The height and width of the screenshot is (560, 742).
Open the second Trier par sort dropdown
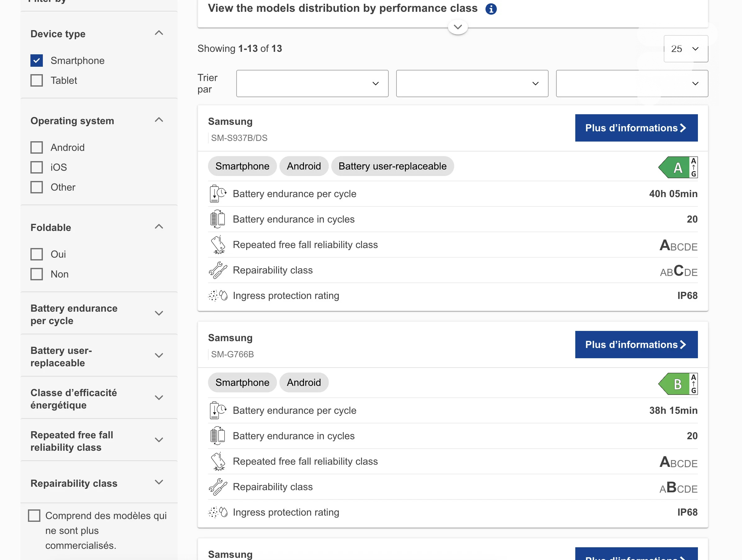click(x=472, y=84)
